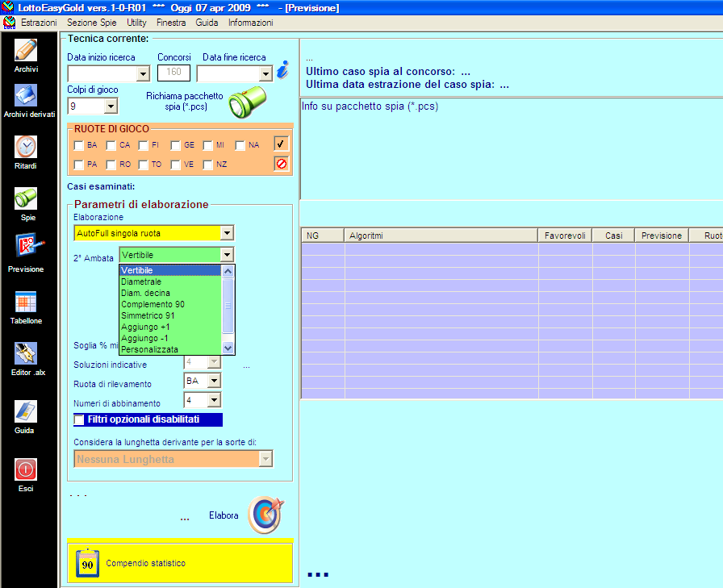Select Complemento 90 from the list
This screenshot has height=588, width=723.
pos(170,304)
